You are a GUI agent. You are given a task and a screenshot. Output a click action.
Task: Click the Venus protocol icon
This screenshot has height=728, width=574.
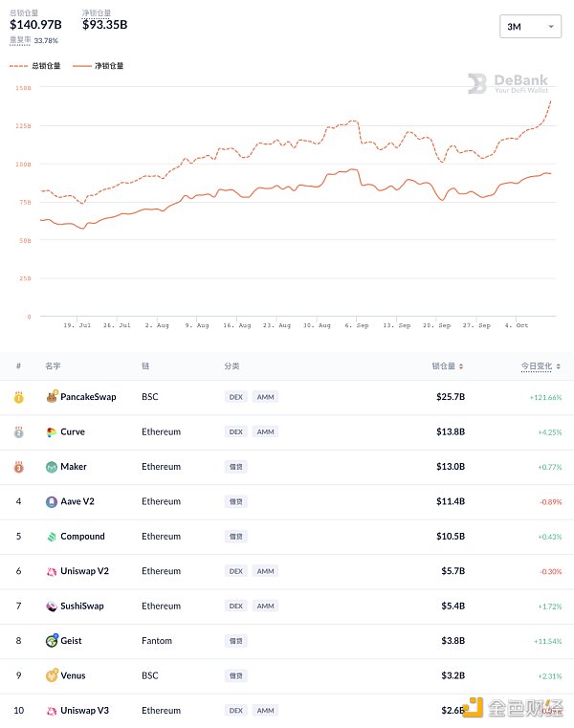[52, 676]
